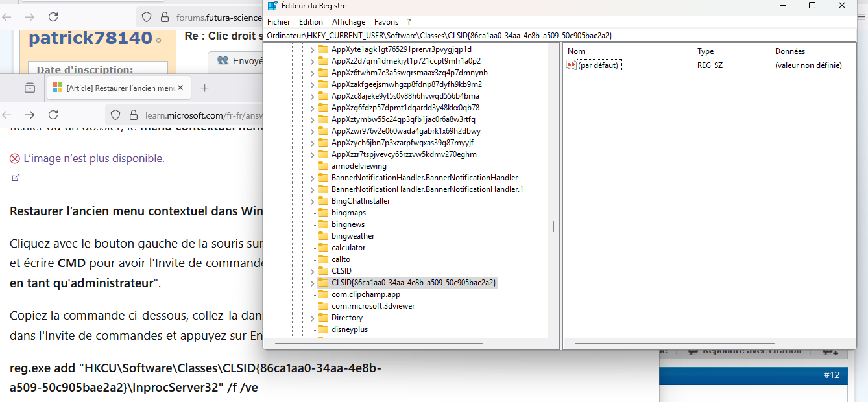Viewport: 868px width, 402px height.
Task: Open patrick78140 user profile link
Action: (91, 38)
